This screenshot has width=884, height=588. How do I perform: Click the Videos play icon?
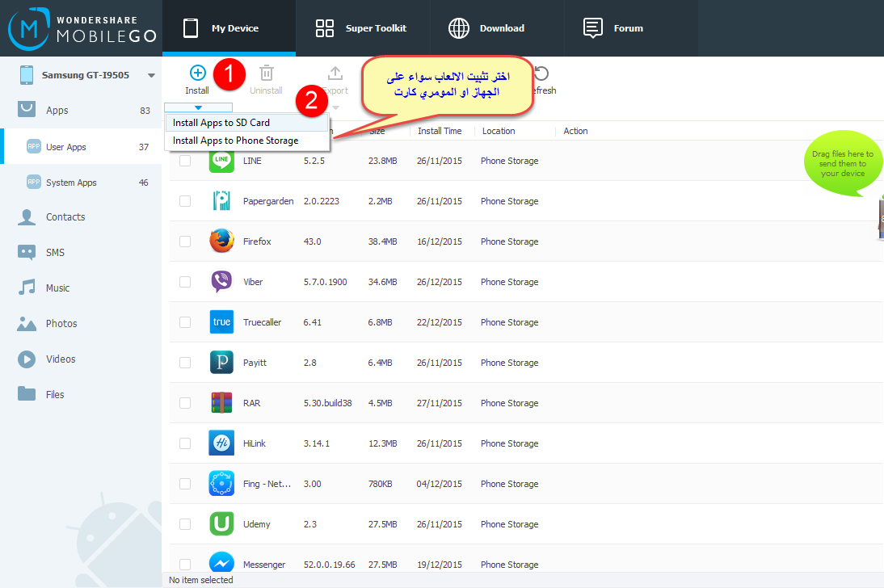(27, 359)
